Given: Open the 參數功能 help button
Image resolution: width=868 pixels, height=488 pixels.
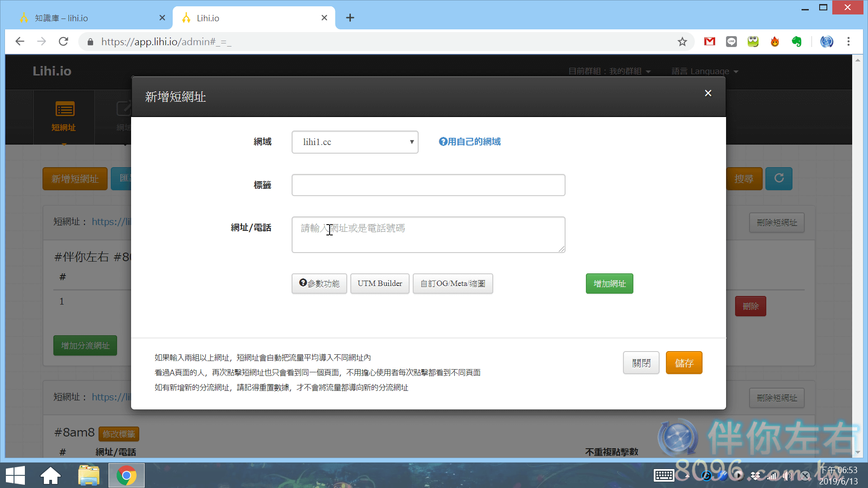Looking at the screenshot, I should (319, 283).
